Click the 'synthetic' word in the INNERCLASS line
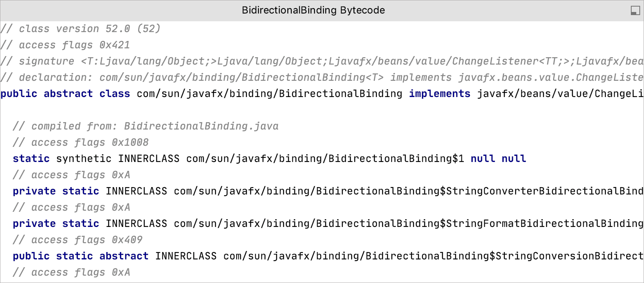This screenshot has width=644, height=283. click(x=84, y=159)
